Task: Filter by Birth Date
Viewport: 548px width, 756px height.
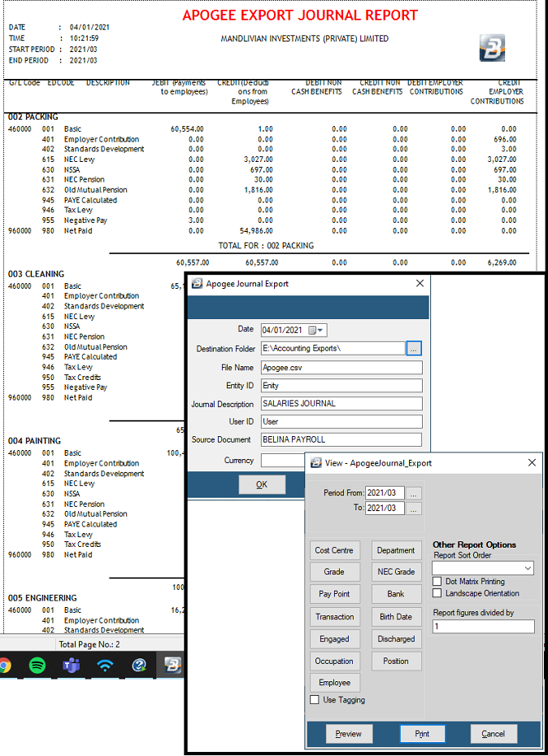Action: 396,617
